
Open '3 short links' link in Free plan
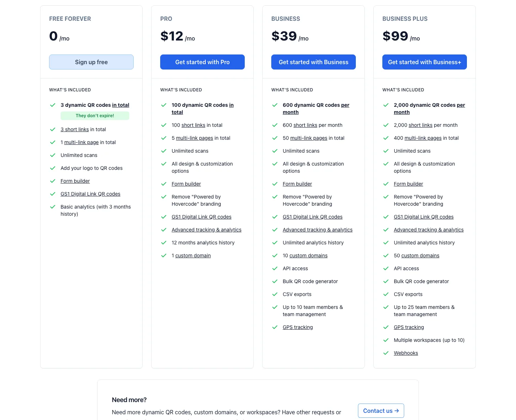(75, 129)
